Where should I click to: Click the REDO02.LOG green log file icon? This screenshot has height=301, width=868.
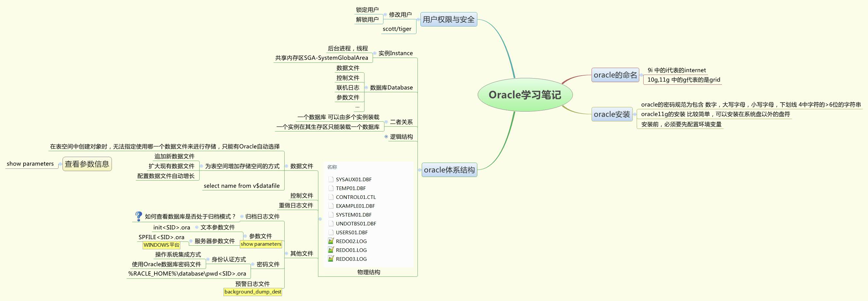330,241
